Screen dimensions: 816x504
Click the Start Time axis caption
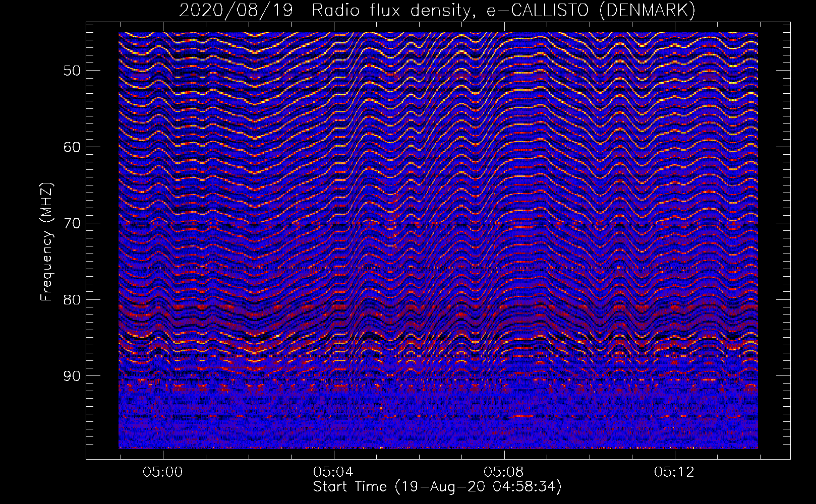click(437, 487)
